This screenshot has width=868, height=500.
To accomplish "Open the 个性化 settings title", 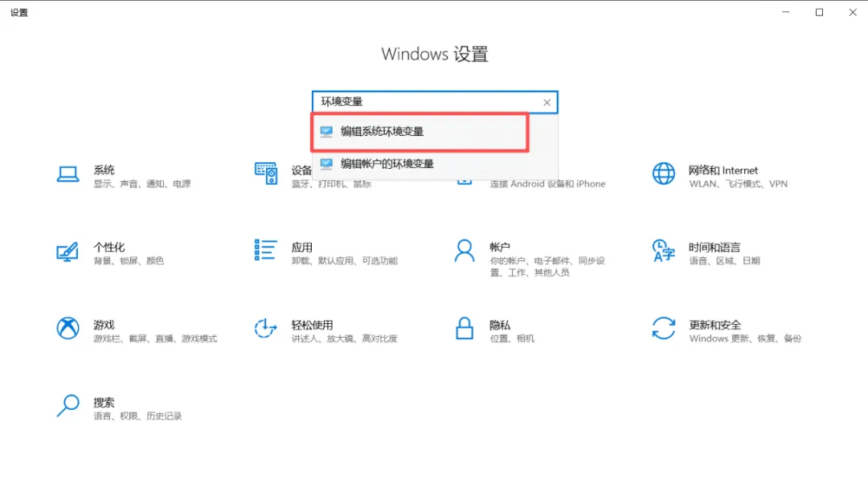I will coord(109,248).
